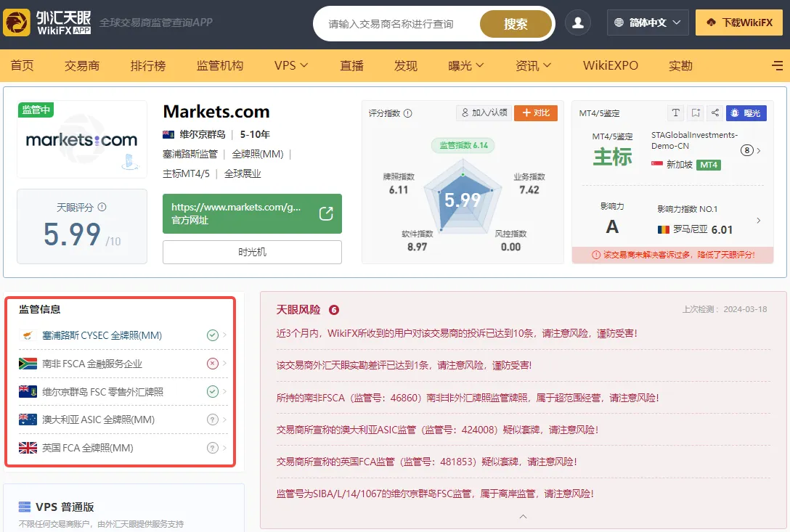Click the question icon for 英国 FCA
This screenshot has width=790, height=532.
(213, 448)
